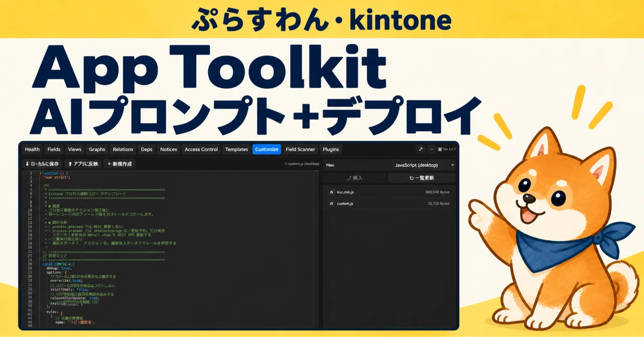Open the Deps tab

(146, 149)
